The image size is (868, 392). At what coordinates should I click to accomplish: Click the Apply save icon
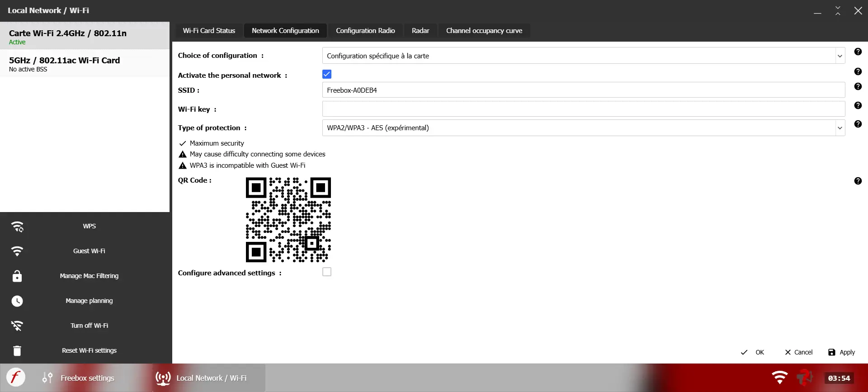click(x=831, y=352)
